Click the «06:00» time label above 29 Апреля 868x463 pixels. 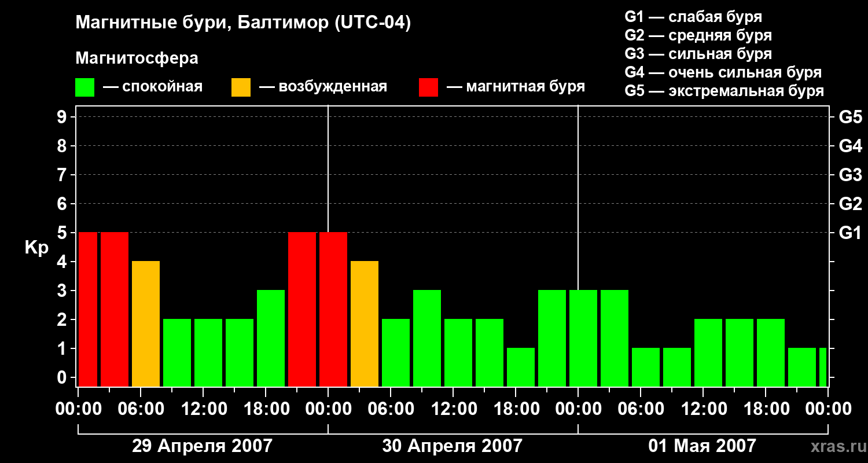(x=141, y=409)
